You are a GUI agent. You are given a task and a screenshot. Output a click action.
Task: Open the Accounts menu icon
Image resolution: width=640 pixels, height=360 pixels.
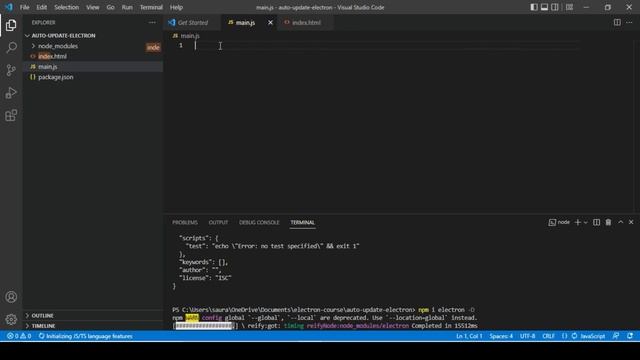coord(11,297)
